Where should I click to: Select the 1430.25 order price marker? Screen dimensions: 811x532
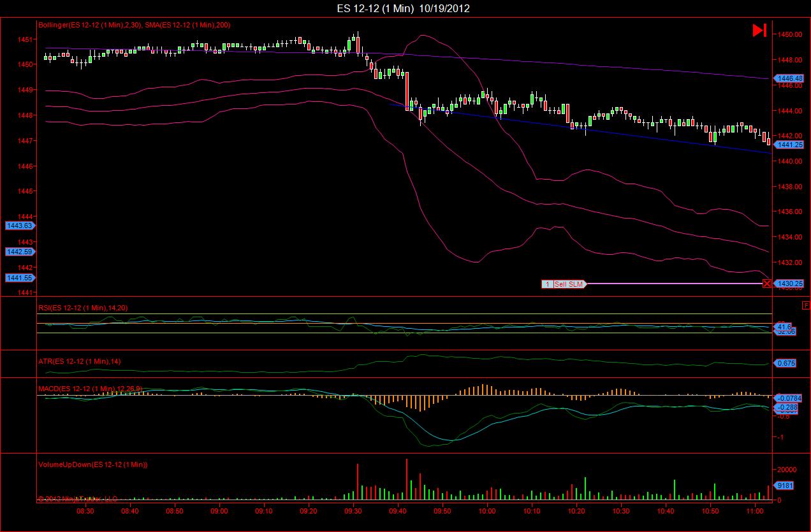tap(788, 284)
